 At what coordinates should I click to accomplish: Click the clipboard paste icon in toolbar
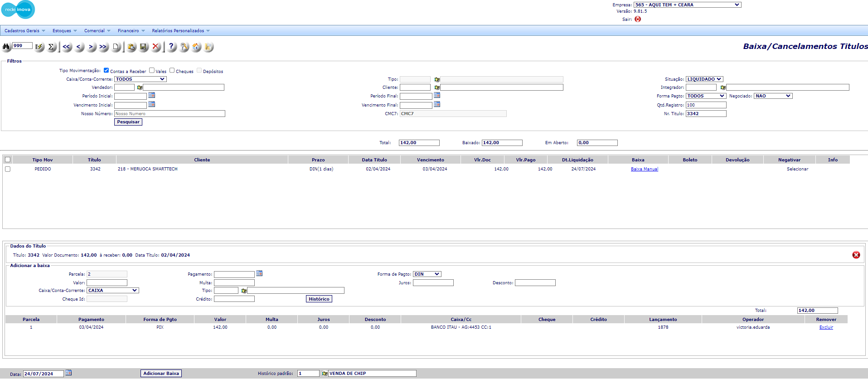131,47
